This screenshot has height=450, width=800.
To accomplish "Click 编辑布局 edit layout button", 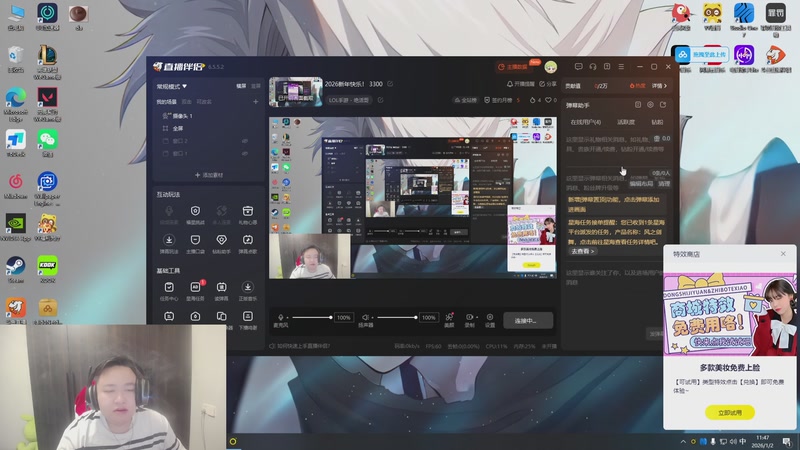I will (x=641, y=184).
